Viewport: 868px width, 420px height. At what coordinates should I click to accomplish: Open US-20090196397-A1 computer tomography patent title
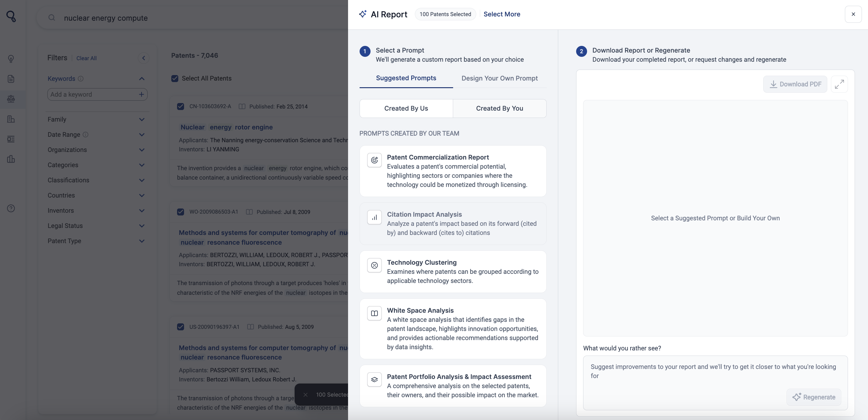coord(264,352)
